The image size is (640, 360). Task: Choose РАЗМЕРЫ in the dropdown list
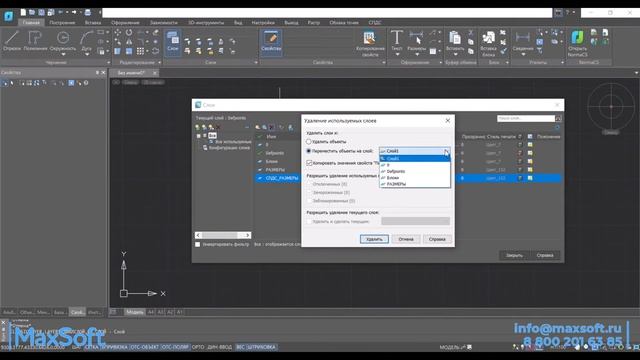tap(415, 184)
